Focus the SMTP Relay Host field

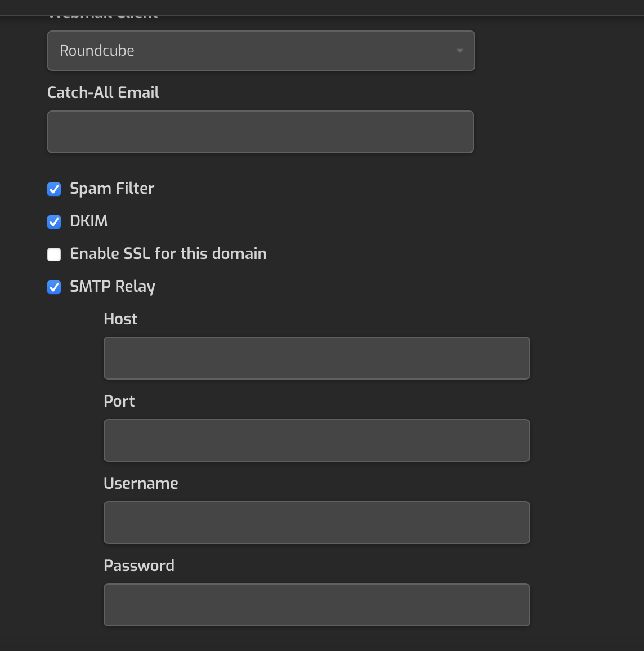(x=316, y=358)
